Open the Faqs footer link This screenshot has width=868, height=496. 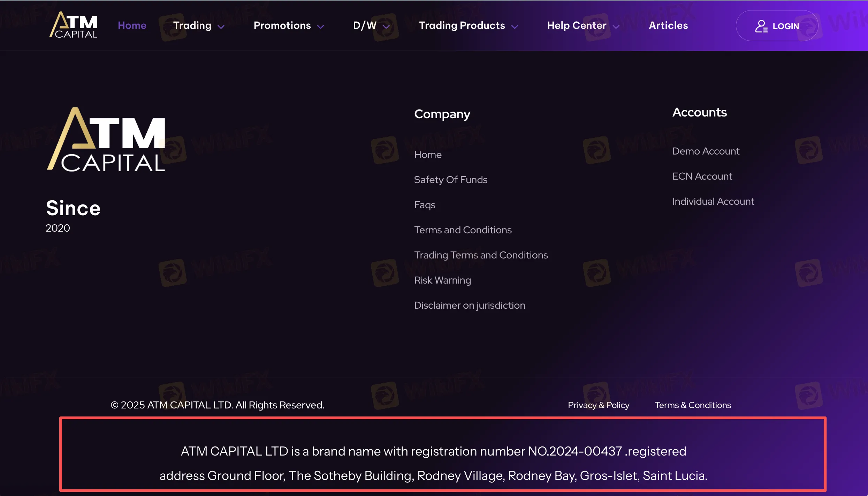point(425,205)
